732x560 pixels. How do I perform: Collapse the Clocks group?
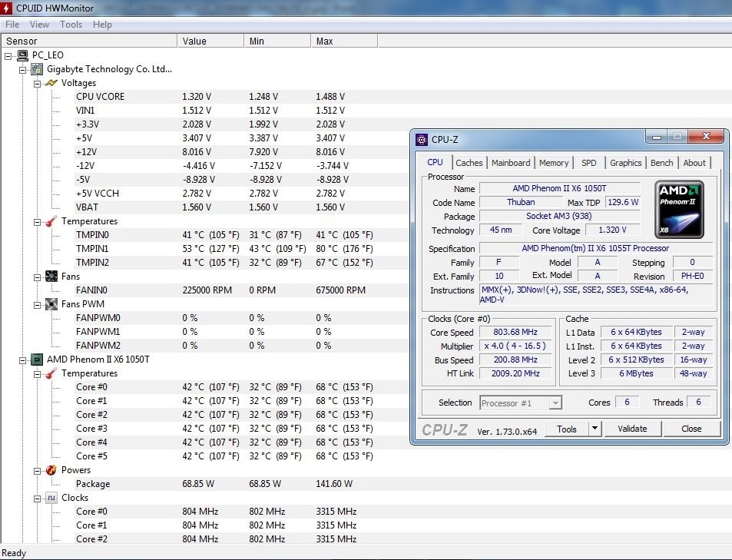click(x=37, y=499)
